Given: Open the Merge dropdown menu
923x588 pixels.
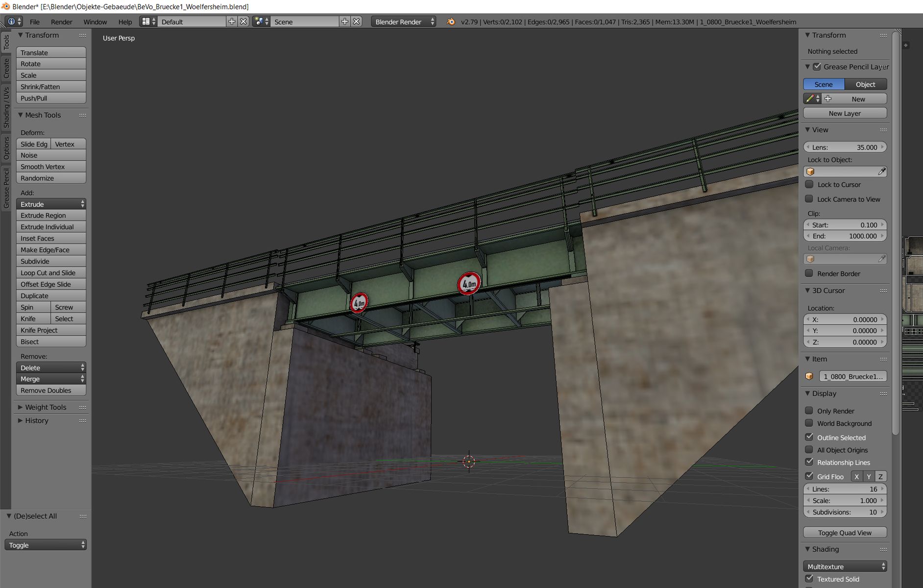Looking at the screenshot, I should [x=51, y=379].
